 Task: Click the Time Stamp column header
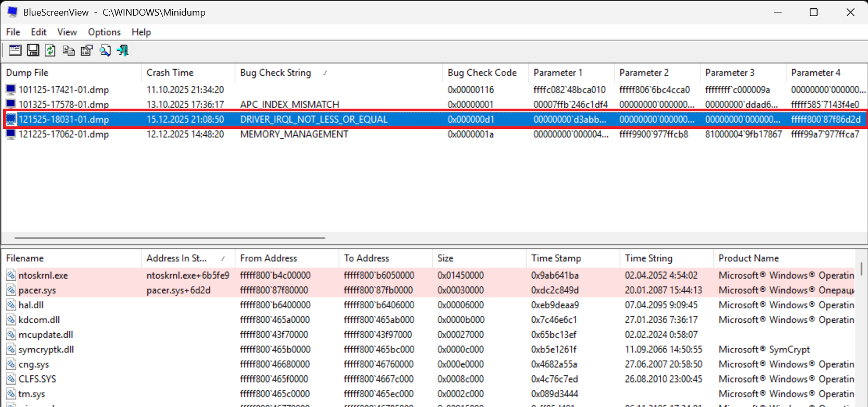click(573, 258)
